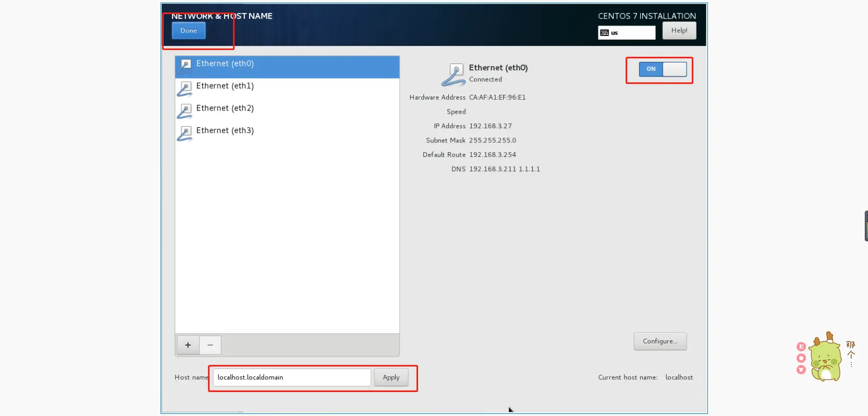The image size is (868, 416).
Task: Click the eth3 network cable icon
Action: coord(185,134)
